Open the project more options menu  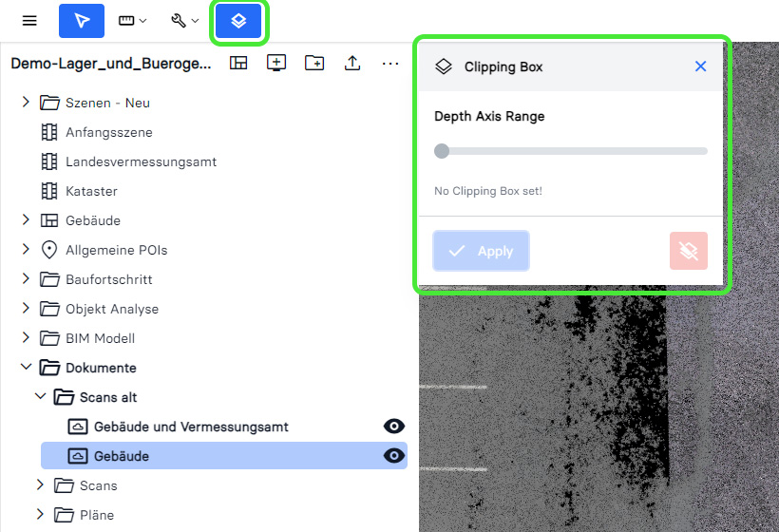tap(390, 63)
